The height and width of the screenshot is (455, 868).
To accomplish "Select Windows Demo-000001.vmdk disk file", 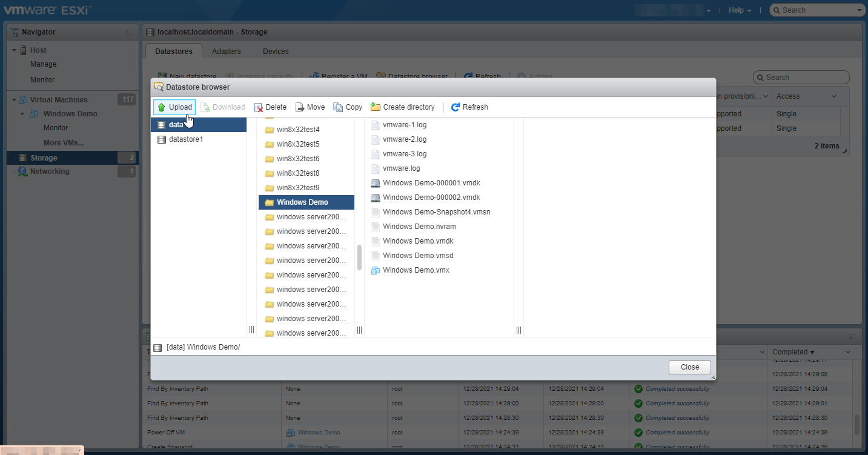I will coord(431,183).
